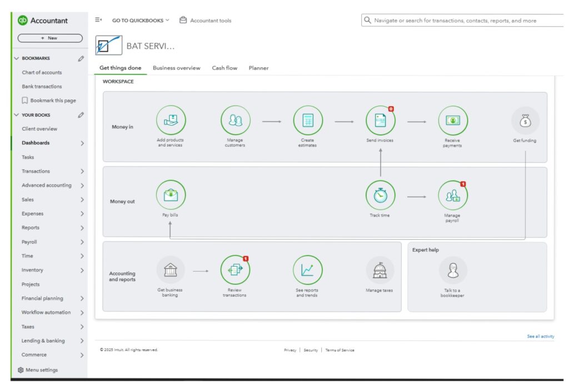
Task: Open the Send invoices icon
Action: coord(380,120)
